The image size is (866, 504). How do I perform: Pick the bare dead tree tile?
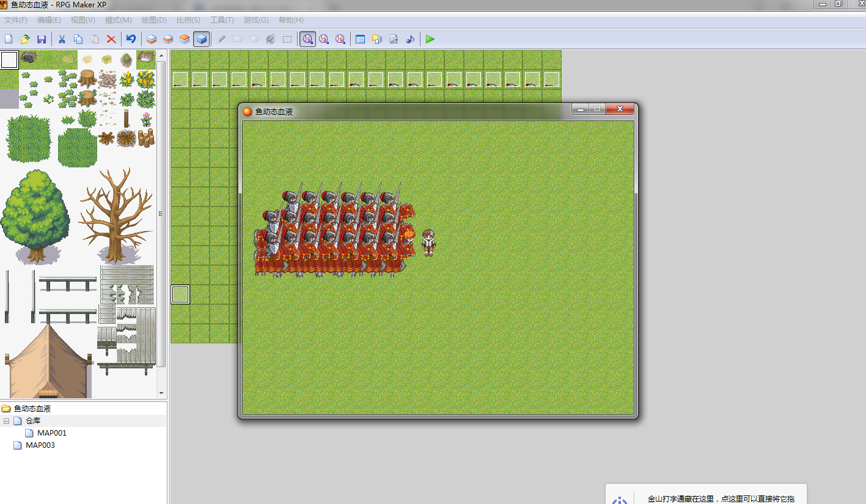pos(116,215)
